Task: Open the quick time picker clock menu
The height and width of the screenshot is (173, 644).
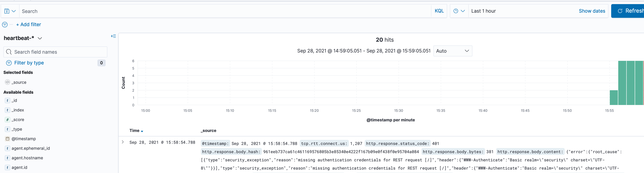Action: [459, 11]
